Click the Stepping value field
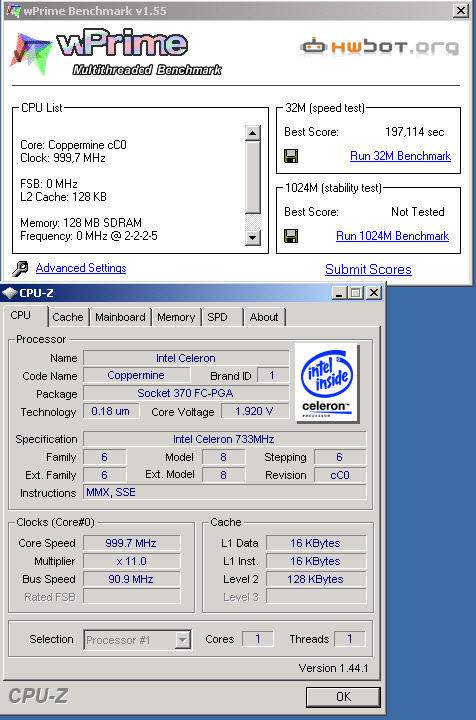Screen dimensions: 476x720 (x=340, y=457)
